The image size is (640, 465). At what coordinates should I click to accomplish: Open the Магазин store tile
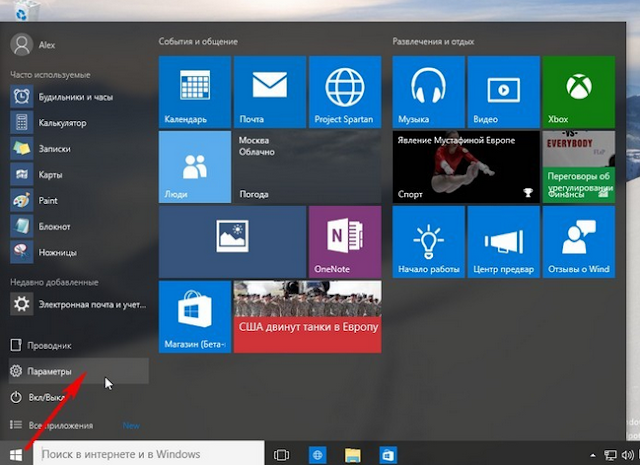click(x=195, y=317)
